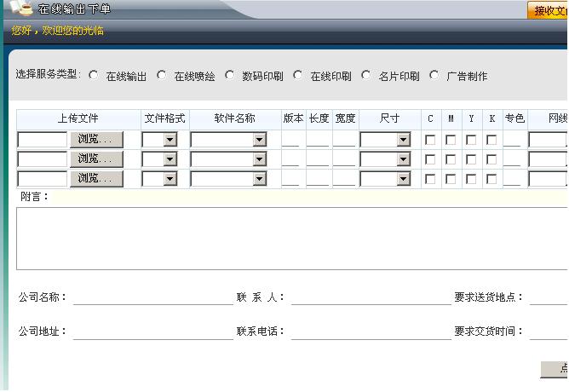Tick the Y checkbox in third row
This screenshot has width=569, height=392.
click(x=471, y=179)
